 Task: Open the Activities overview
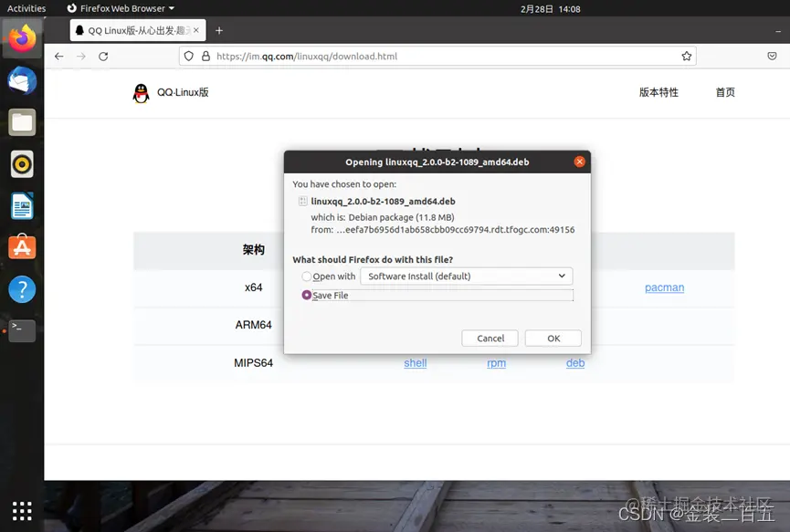[26, 8]
